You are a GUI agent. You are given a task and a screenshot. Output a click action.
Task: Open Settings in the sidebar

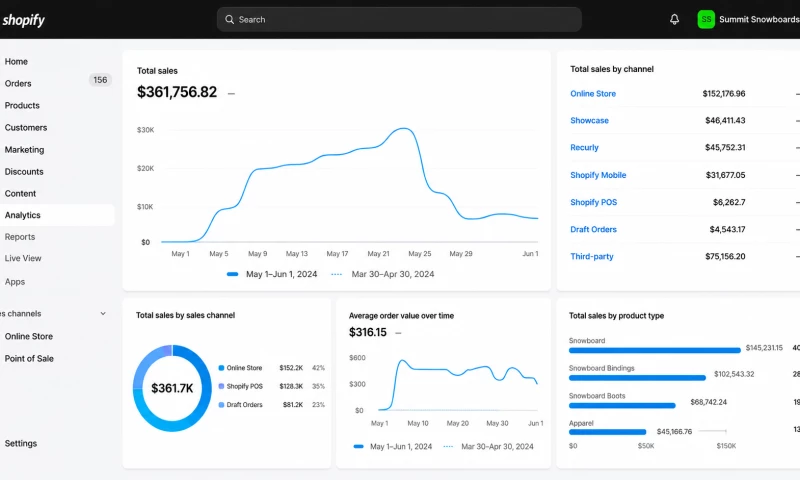(x=21, y=443)
